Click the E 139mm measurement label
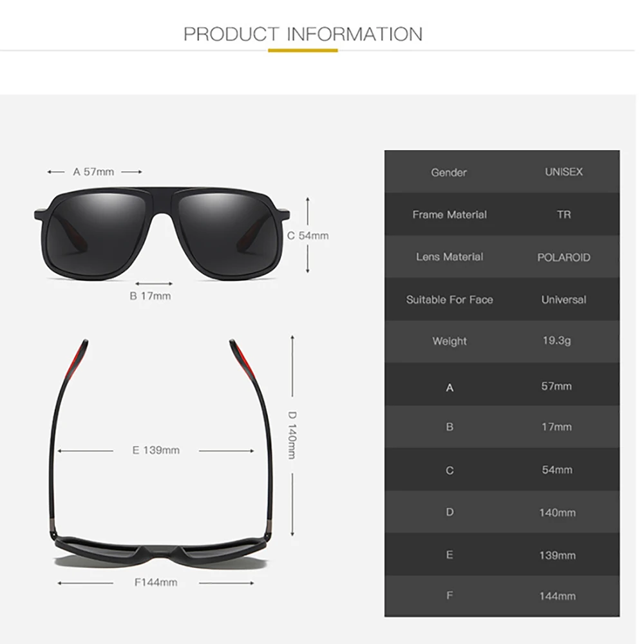Screen dimensions: 644x644 pyautogui.click(x=156, y=450)
